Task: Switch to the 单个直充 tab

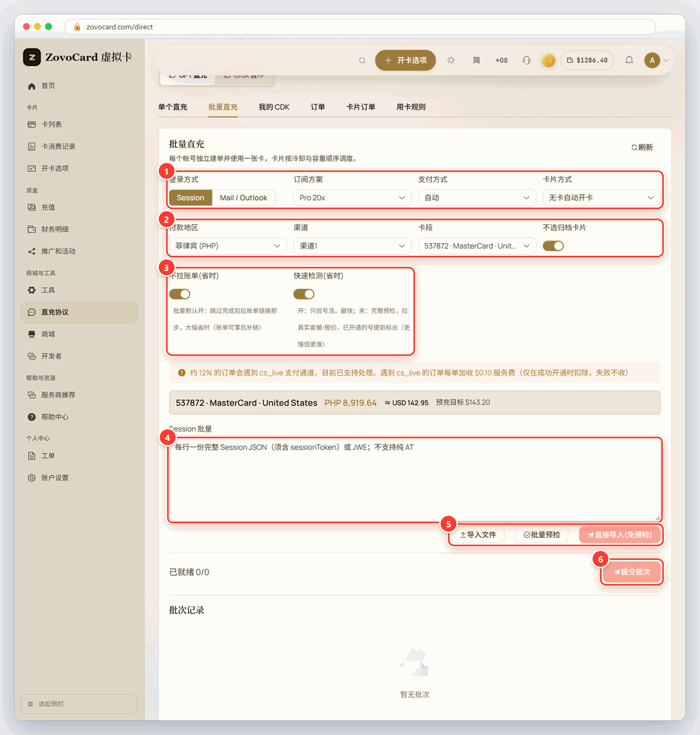Action: pos(172,107)
